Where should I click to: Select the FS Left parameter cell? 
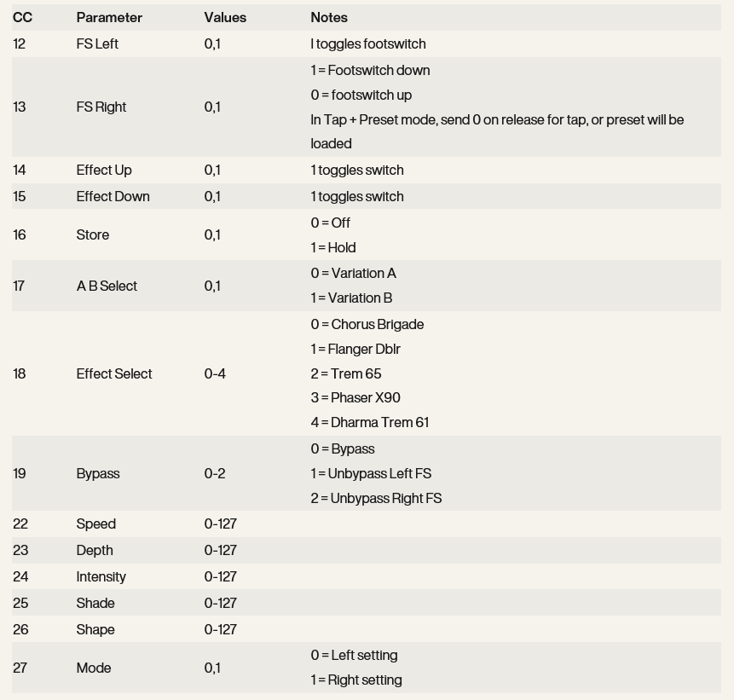(97, 43)
